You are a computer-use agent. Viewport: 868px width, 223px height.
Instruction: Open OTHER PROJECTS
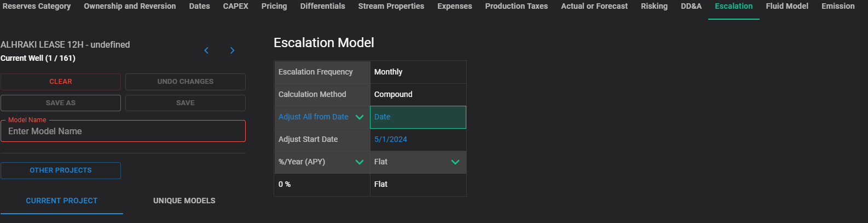point(61,170)
